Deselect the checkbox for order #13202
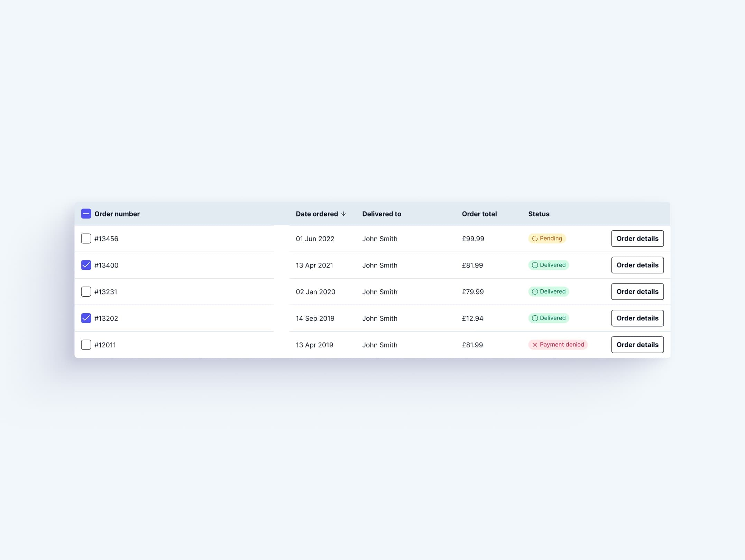The image size is (745, 560). coord(86,318)
